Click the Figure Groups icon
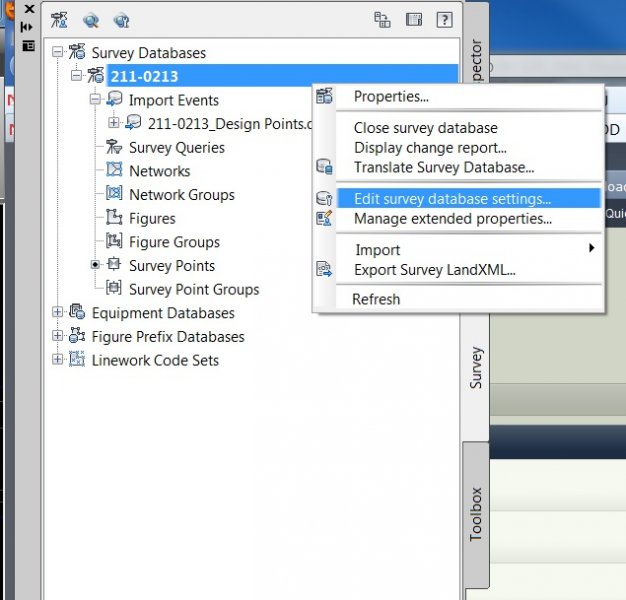Image resolution: width=626 pixels, height=600 pixels. [113, 242]
